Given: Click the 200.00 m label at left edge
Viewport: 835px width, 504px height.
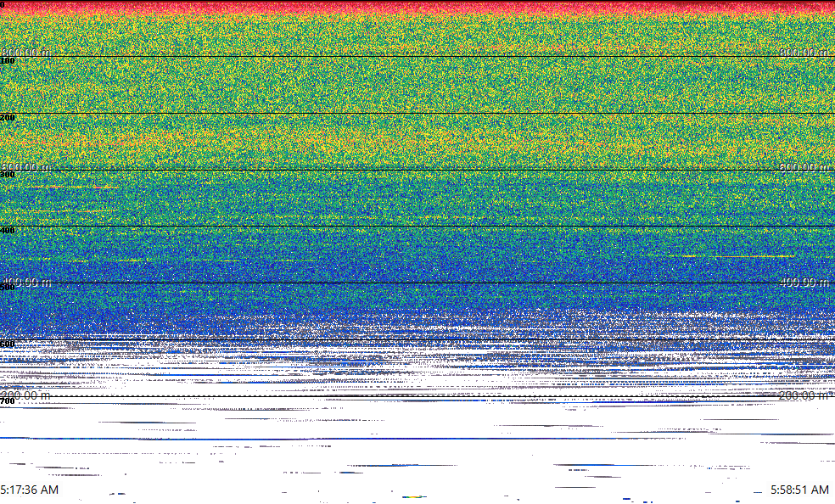Looking at the screenshot, I should [25, 395].
